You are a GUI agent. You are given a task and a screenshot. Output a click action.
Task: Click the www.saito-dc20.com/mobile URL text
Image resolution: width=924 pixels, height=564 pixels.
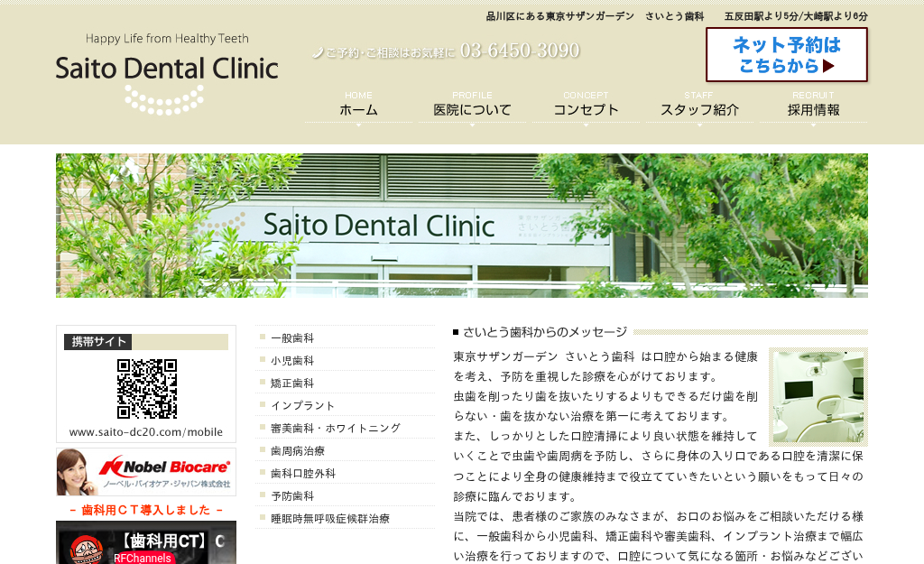[x=146, y=432]
